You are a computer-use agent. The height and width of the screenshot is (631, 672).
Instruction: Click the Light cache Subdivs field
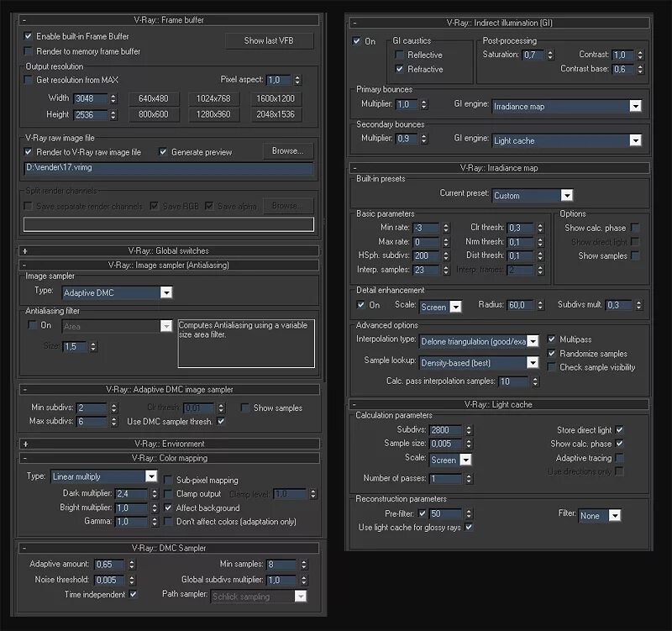445,430
